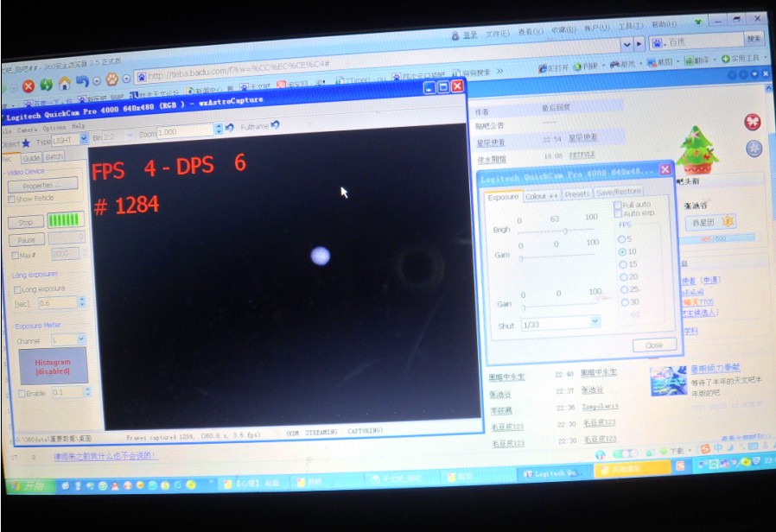The height and width of the screenshot is (532, 776).
Task: Click Close in the Logitech settings dialog
Action: click(654, 345)
